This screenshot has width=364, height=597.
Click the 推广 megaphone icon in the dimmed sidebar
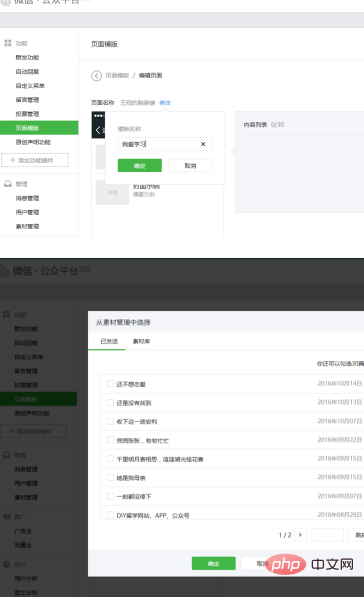(6, 517)
